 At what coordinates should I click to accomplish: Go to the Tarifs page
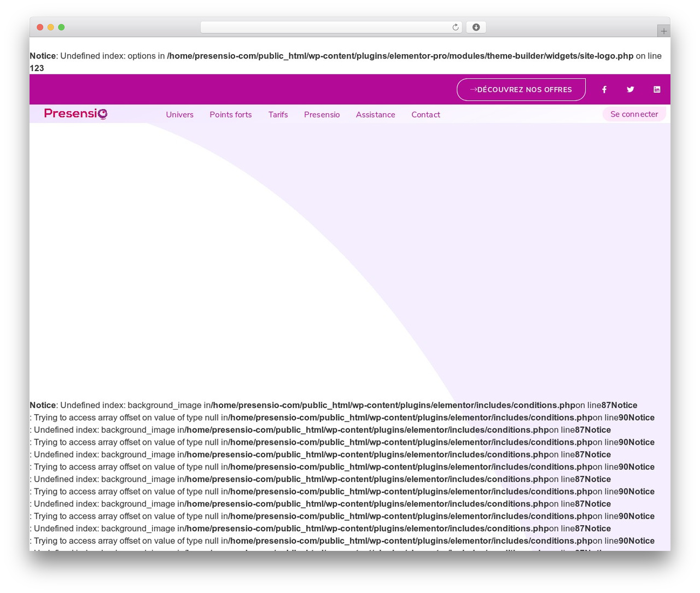278,115
